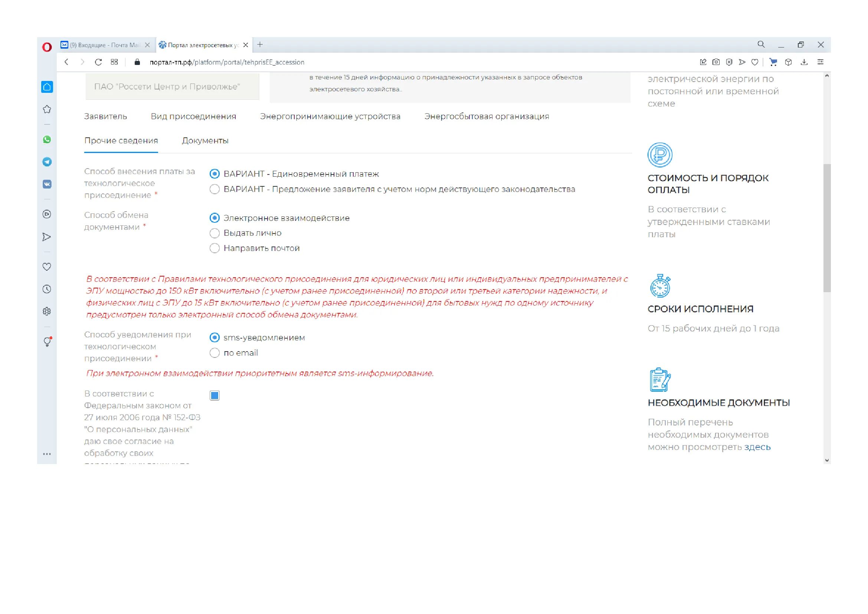
Task: Toggle the personal data consent checkbox
Action: pyautogui.click(x=215, y=396)
